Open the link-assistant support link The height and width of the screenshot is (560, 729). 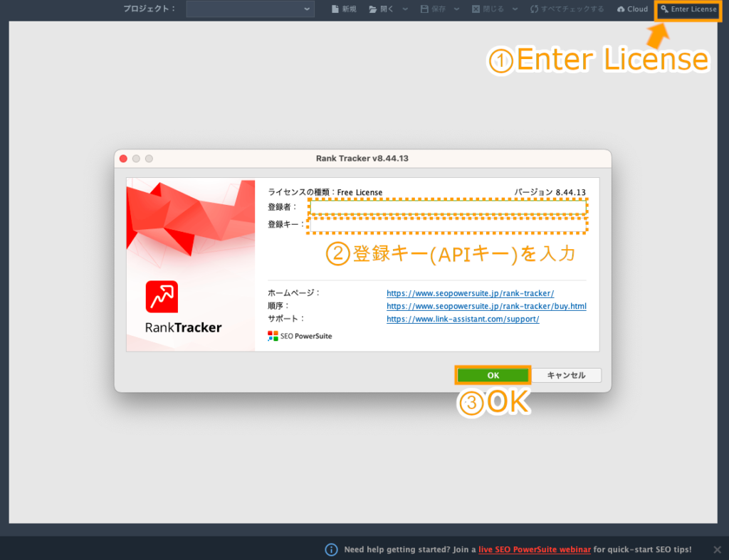point(463,319)
